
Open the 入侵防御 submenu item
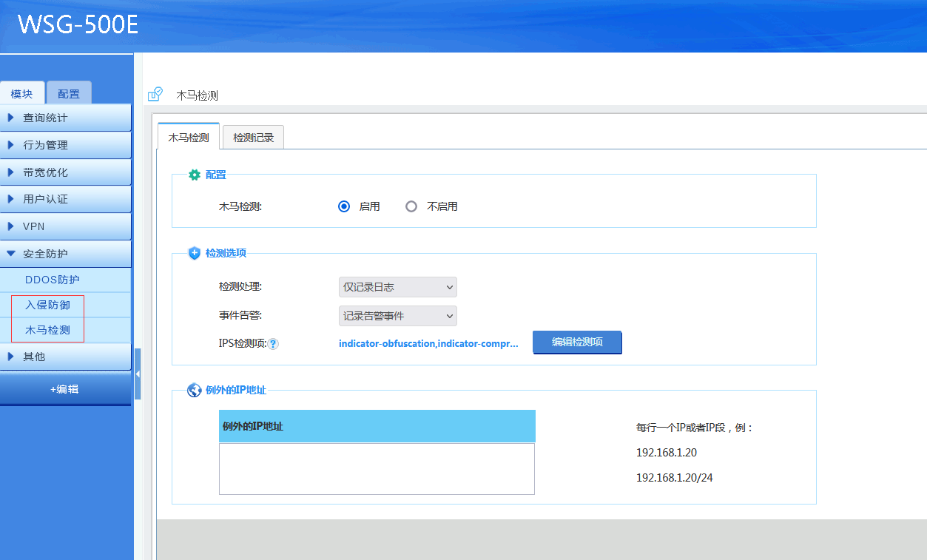(48, 305)
